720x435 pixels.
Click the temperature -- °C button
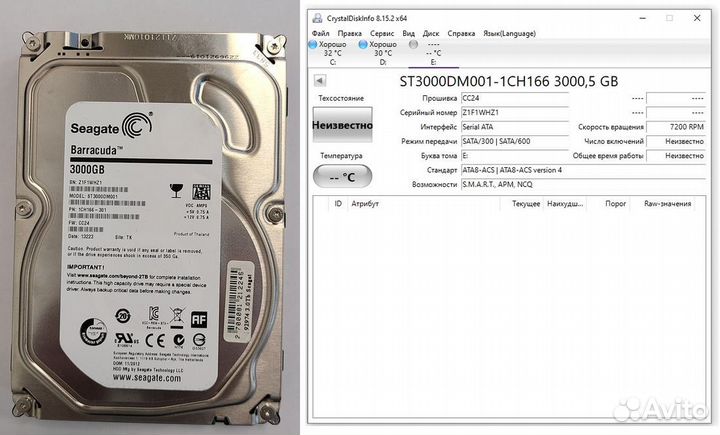(x=343, y=176)
